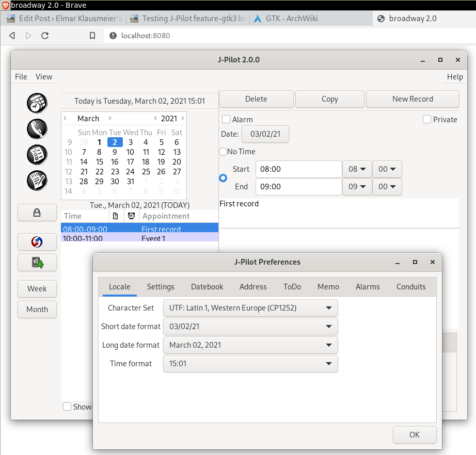Image resolution: width=476 pixels, height=455 pixels.
Task: Open the Memo notepad icon in sidebar
Action: 37,180
